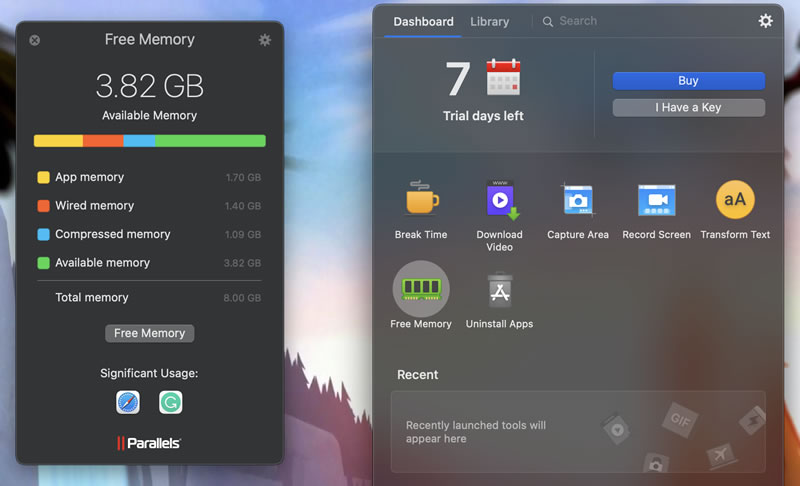Screen dimensions: 800x486
Task: Click the Search field
Action: (578, 21)
